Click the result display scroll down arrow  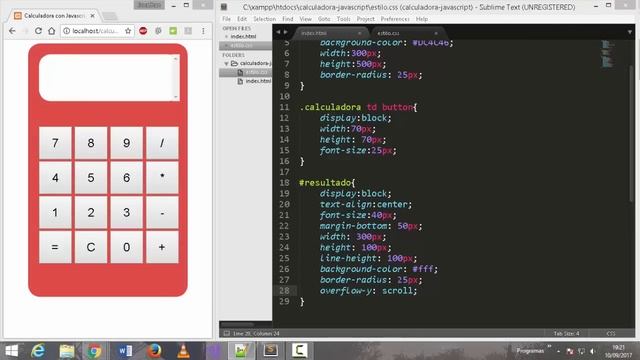pyautogui.click(x=176, y=97)
